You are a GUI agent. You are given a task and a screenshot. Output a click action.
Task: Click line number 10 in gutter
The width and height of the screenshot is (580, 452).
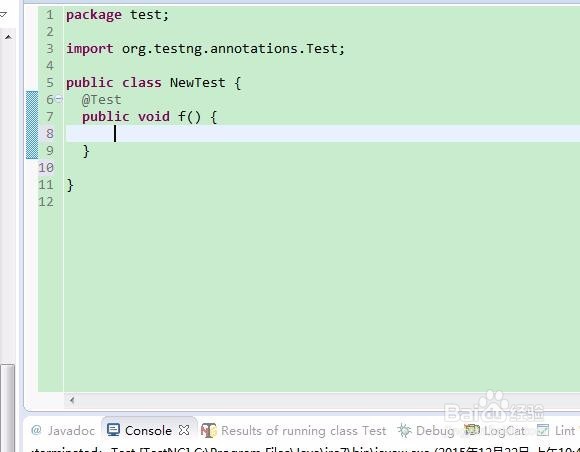[46, 168]
